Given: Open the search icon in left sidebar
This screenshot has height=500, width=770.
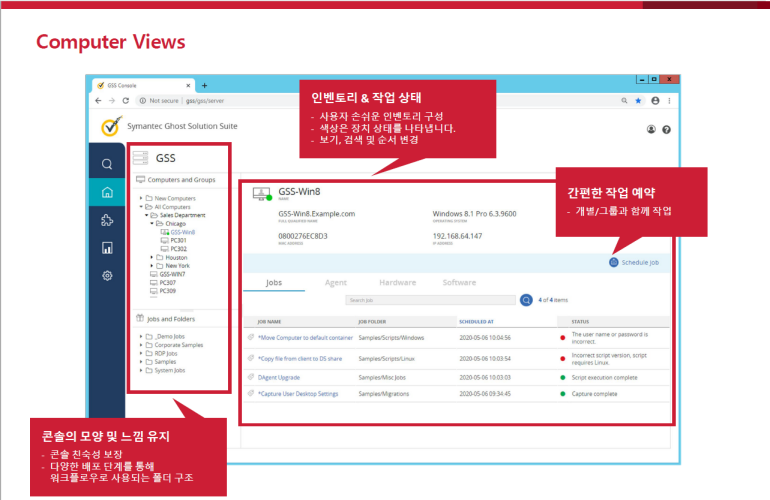Looking at the screenshot, I should [107, 164].
